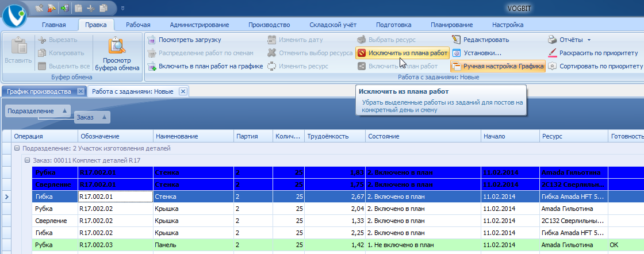
Task: Switch to the Планирование ribbon tab
Action: pos(452,25)
